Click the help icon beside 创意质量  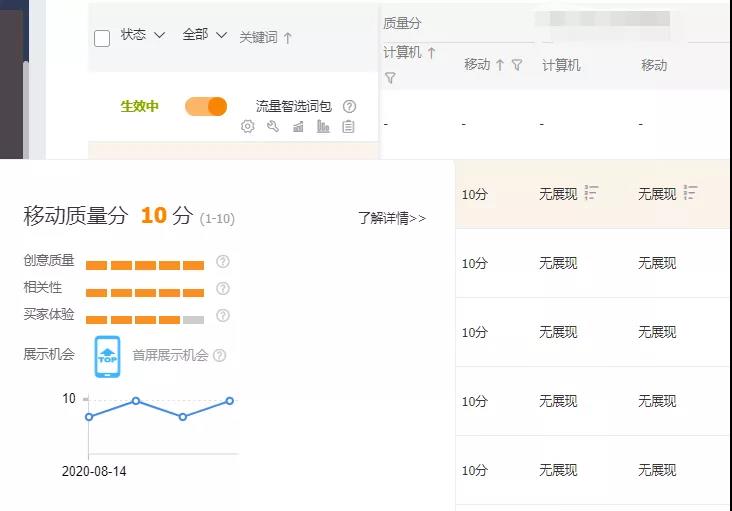223,262
